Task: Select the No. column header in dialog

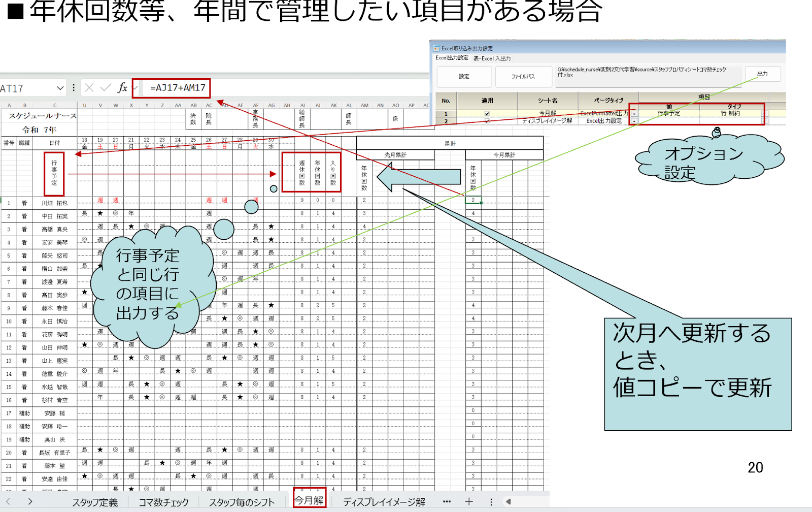Action: click(446, 101)
